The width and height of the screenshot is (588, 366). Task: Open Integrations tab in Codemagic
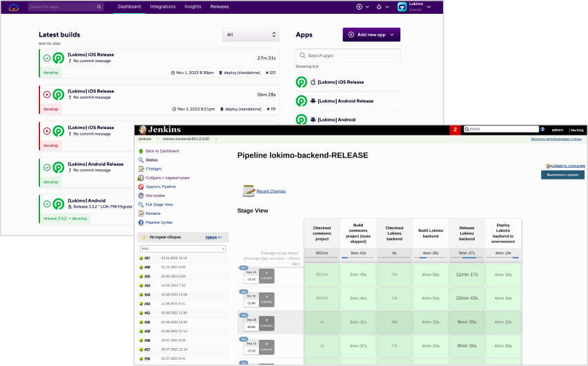[x=163, y=7]
